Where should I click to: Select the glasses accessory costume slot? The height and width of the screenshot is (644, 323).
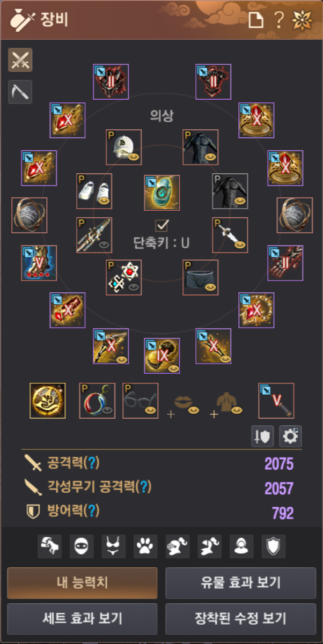(x=141, y=401)
